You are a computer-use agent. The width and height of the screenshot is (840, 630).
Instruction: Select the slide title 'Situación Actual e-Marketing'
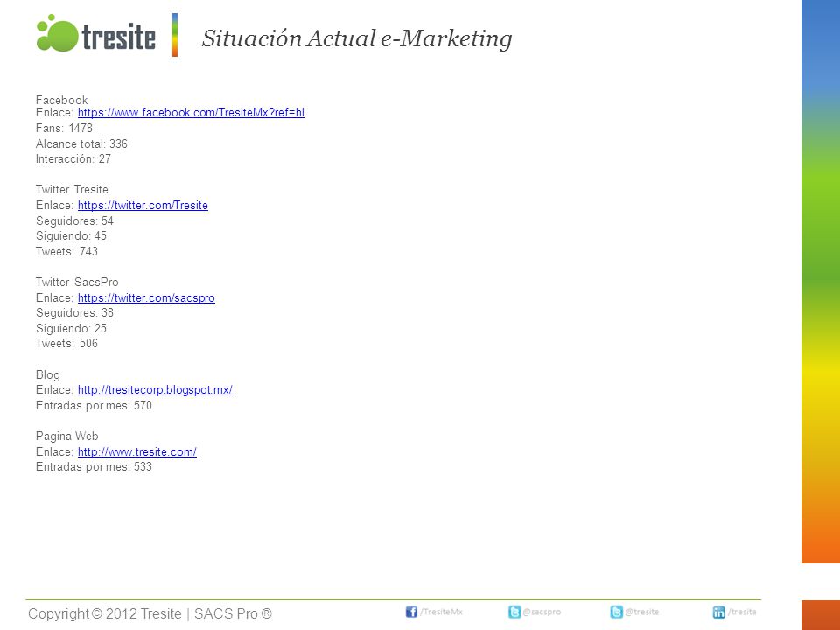(x=357, y=38)
